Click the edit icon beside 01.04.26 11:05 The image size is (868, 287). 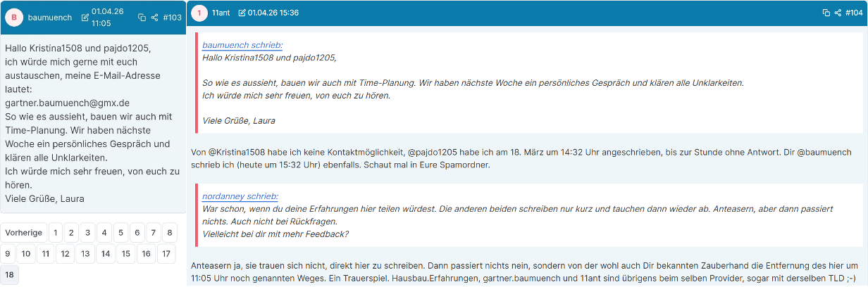[x=85, y=18]
